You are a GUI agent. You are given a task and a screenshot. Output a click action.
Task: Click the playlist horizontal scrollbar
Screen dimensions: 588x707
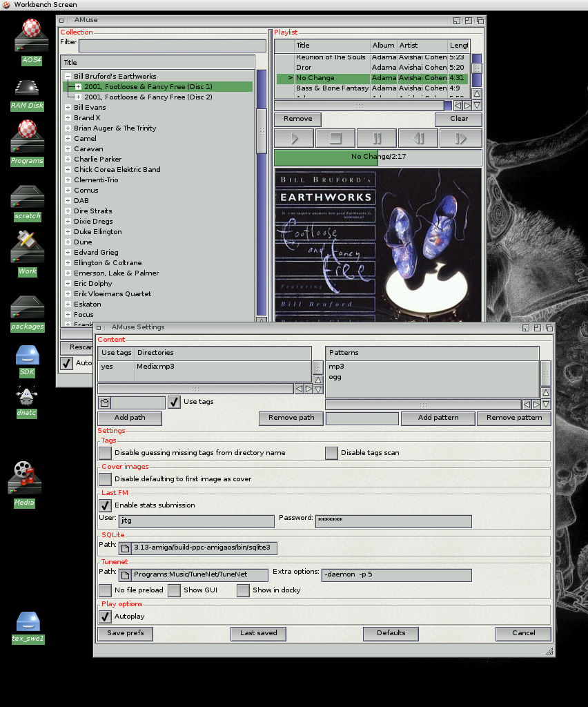coord(363,106)
